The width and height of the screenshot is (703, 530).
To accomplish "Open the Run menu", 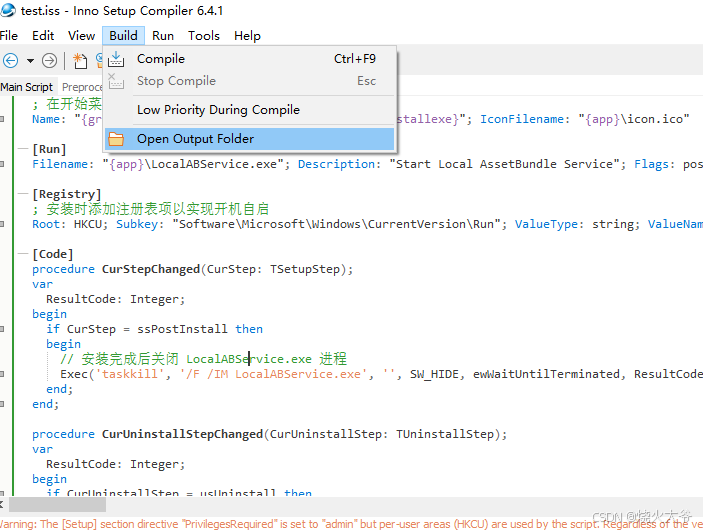I will pos(163,36).
